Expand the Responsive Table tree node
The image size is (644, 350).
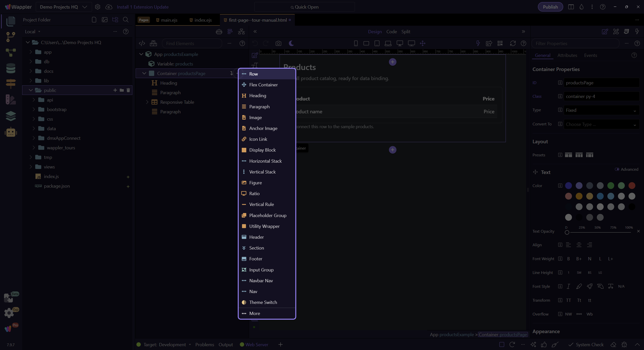(147, 102)
